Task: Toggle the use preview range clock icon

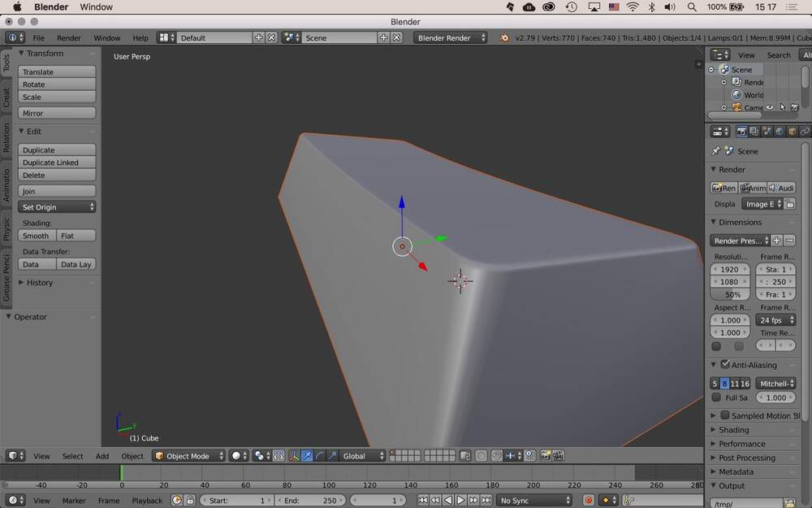Action: (x=177, y=500)
